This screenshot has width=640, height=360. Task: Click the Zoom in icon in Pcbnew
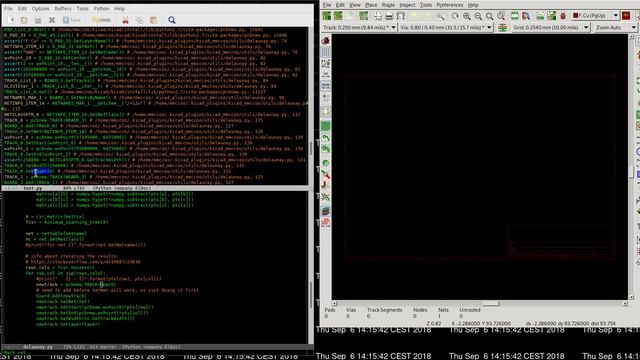(x=467, y=16)
